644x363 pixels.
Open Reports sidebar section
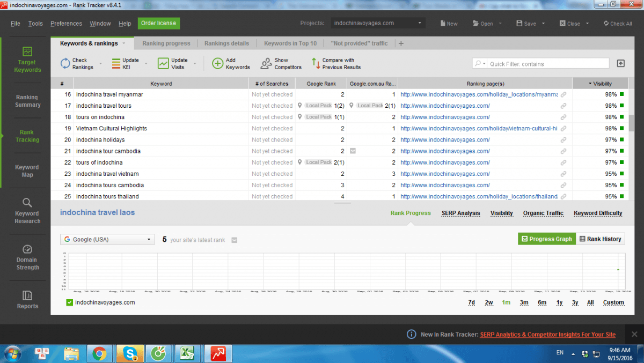tap(27, 299)
